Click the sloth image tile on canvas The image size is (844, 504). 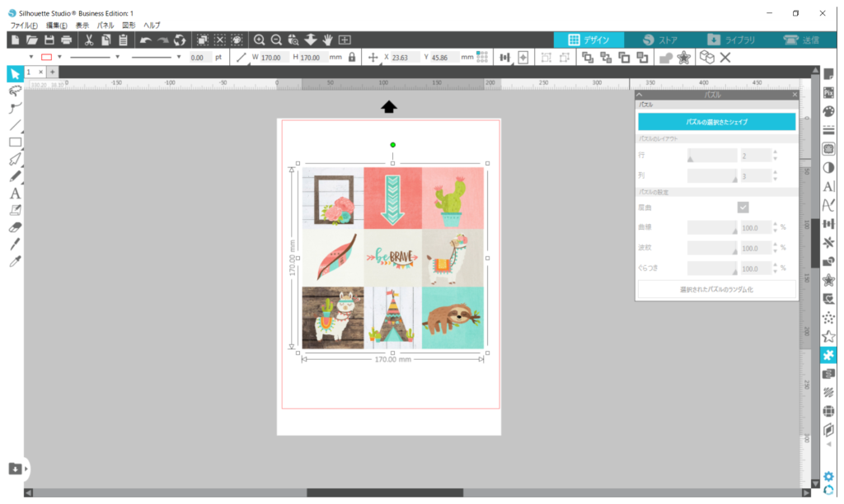click(x=452, y=317)
